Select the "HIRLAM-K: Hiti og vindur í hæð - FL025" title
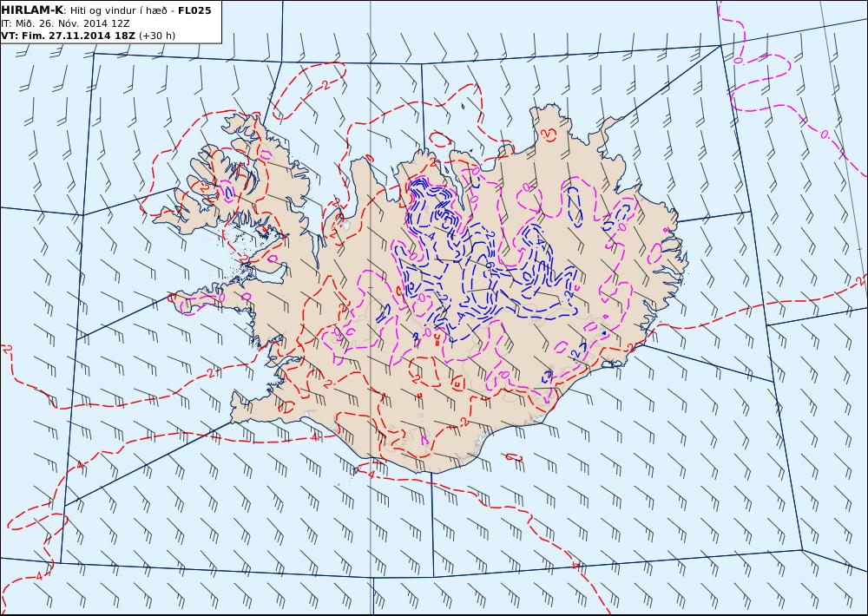 [106, 10]
